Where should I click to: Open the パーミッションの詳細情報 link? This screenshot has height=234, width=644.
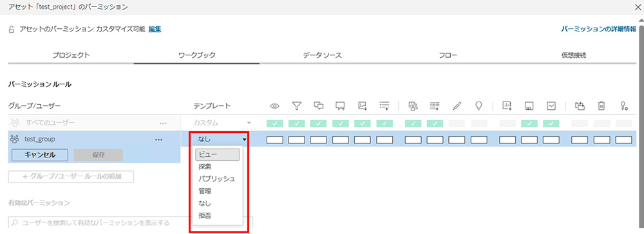[x=598, y=29]
